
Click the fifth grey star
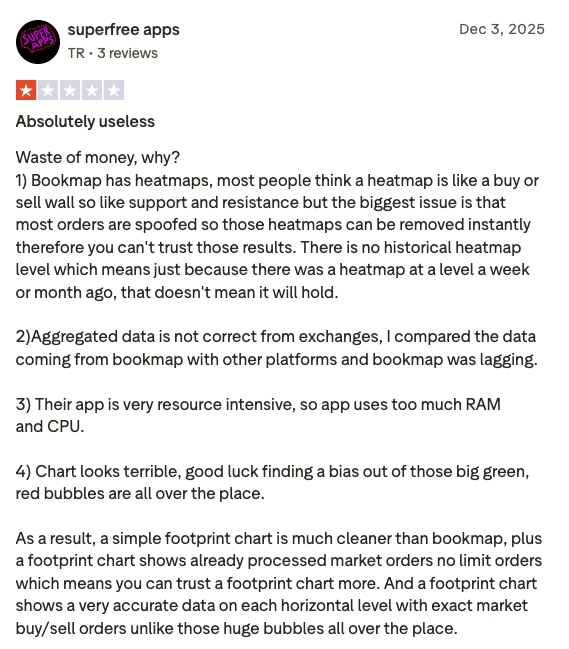click(114, 90)
